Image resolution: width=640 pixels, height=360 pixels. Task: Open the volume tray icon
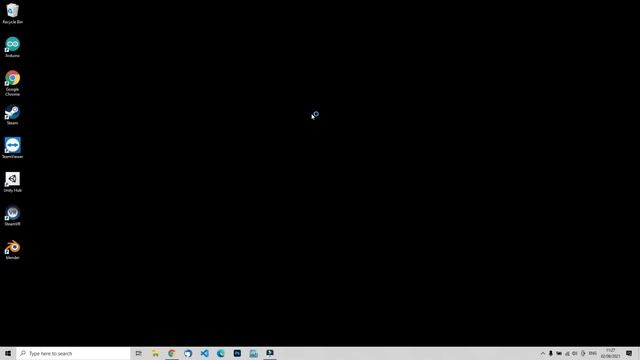coord(575,353)
